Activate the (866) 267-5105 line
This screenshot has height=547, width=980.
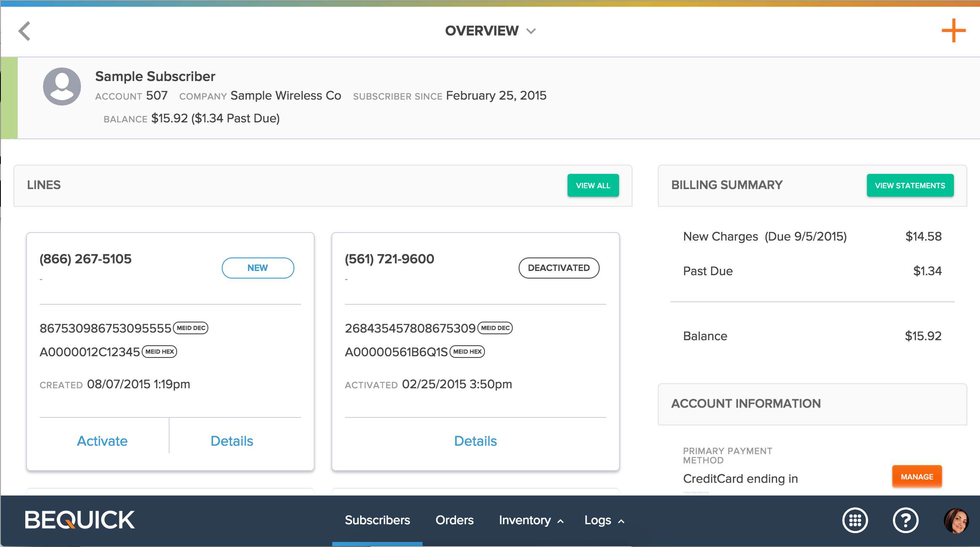point(102,441)
